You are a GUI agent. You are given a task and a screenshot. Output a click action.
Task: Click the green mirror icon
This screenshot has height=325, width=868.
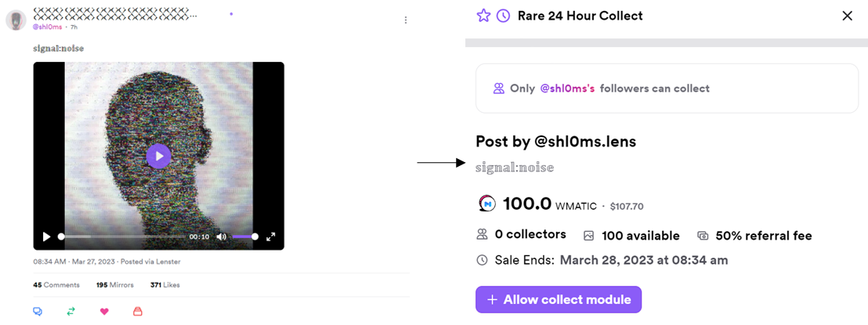(x=71, y=311)
